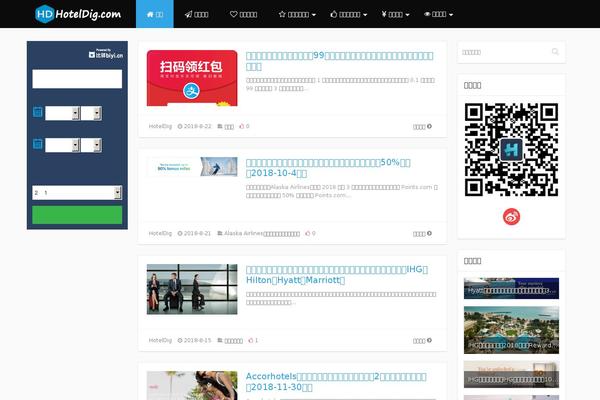
Task: Click the like icon on the 2018-8-15 post
Action: pos(251,340)
